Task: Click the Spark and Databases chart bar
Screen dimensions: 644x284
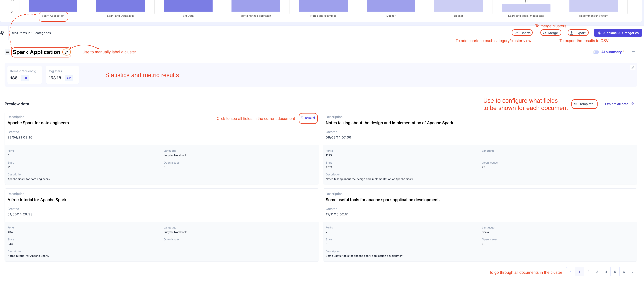Action: (x=121, y=6)
